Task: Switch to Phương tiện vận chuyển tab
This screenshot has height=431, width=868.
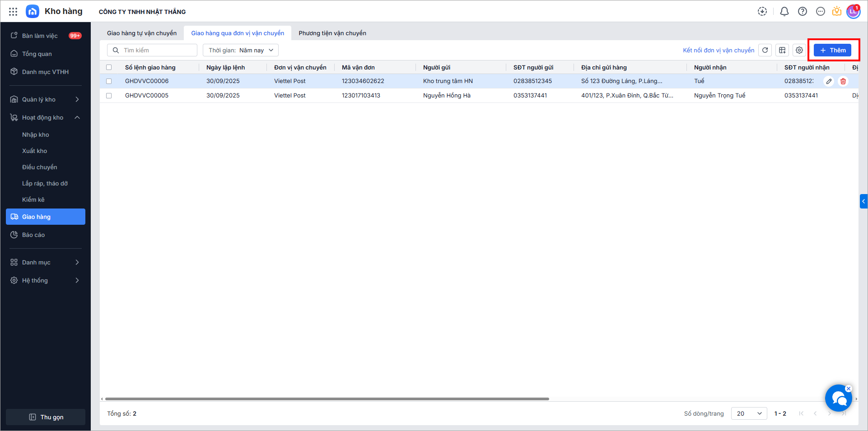Action: 332,33
